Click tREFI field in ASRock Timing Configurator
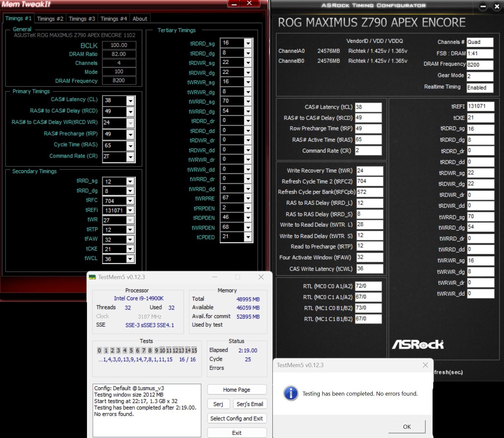 (481, 106)
